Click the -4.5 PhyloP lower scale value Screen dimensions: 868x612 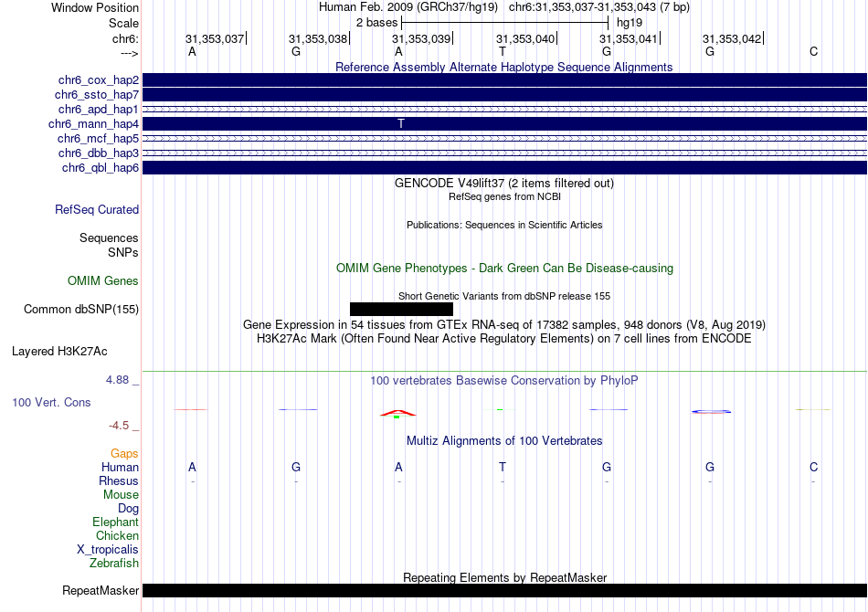pos(119,426)
